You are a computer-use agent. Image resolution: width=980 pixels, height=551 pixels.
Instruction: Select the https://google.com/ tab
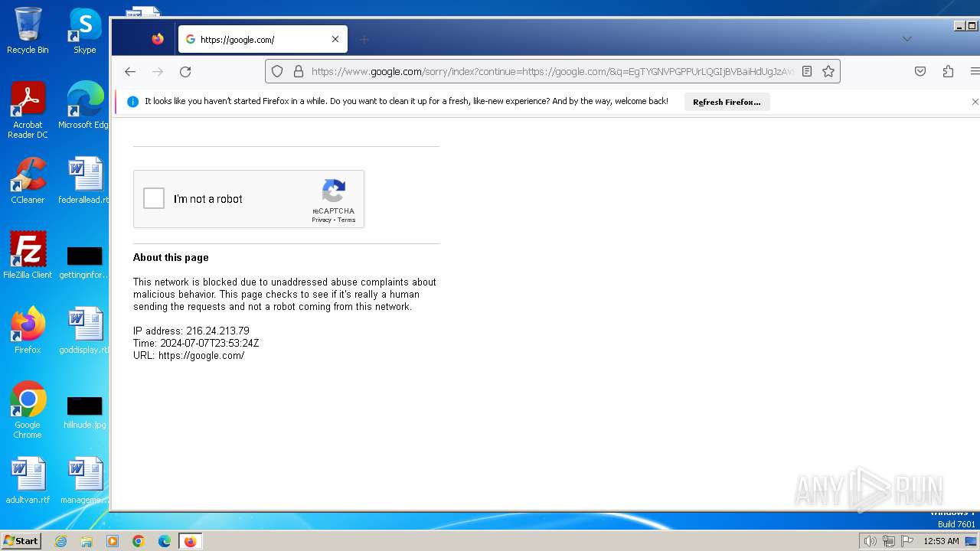pos(263,39)
